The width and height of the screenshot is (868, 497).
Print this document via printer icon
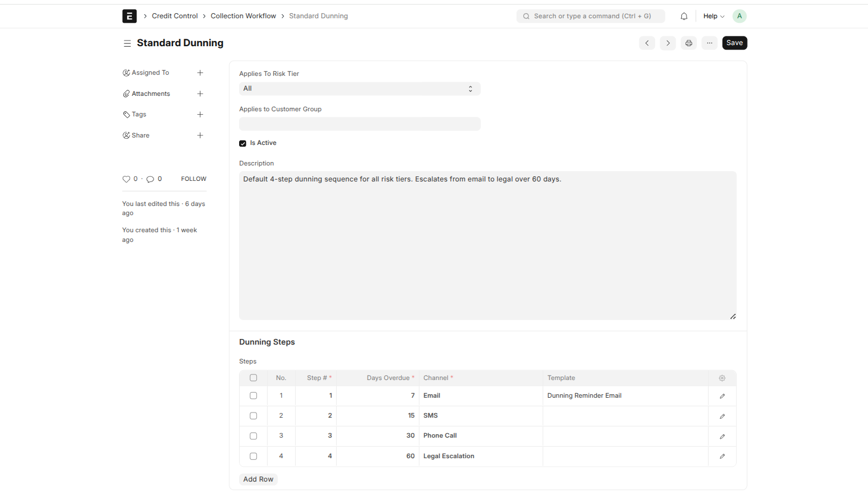(689, 43)
